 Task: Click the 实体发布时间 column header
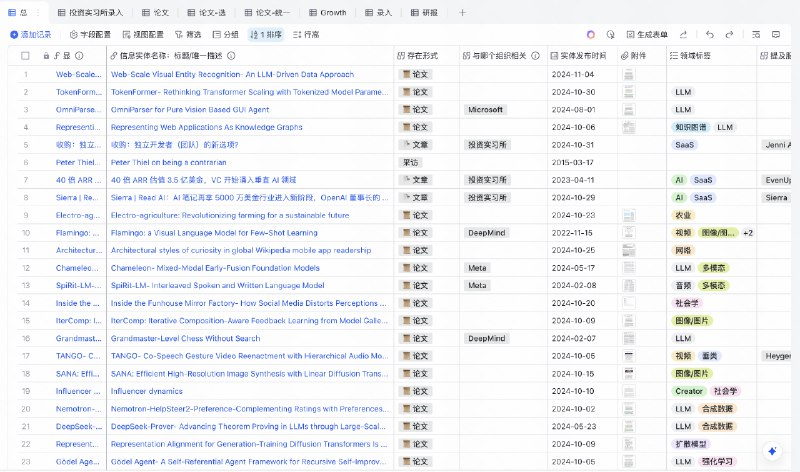(582, 56)
